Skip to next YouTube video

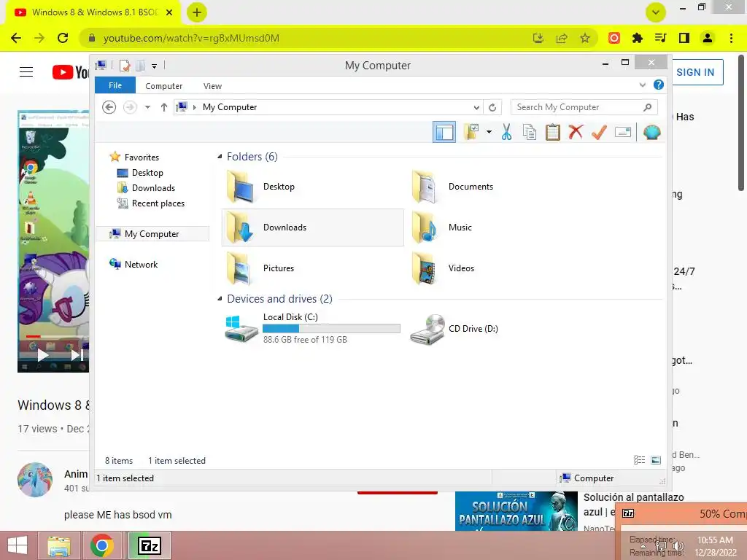tap(77, 355)
